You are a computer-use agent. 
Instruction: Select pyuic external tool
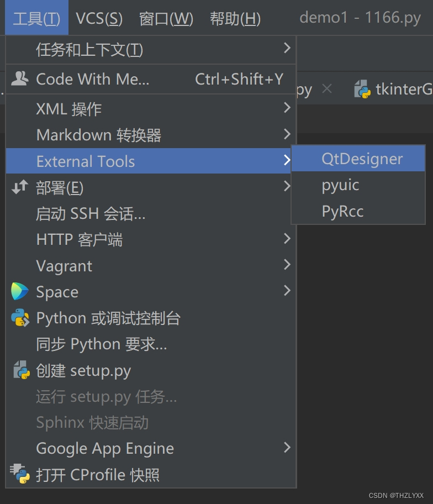pos(340,185)
